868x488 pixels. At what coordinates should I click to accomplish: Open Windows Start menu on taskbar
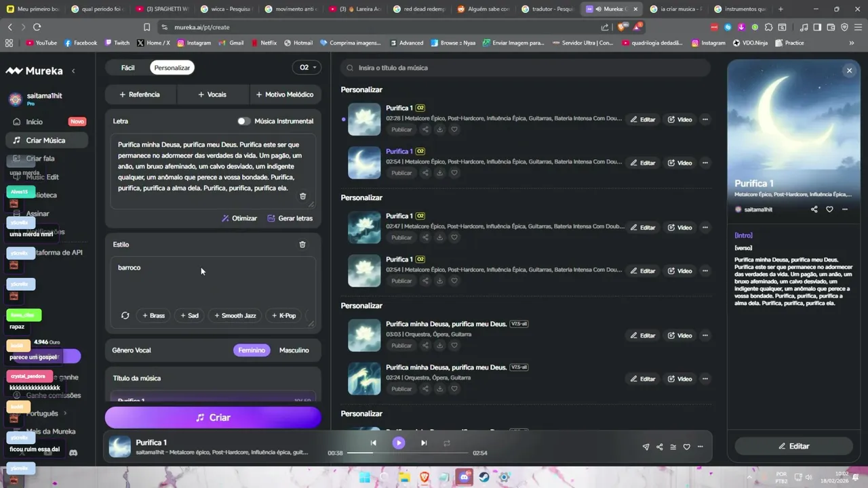364,477
